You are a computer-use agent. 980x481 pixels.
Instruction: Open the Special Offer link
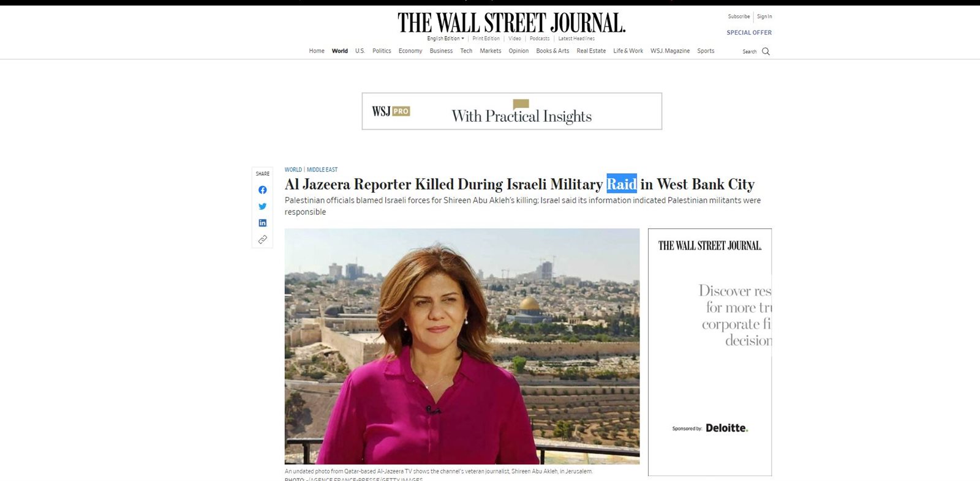click(x=748, y=32)
